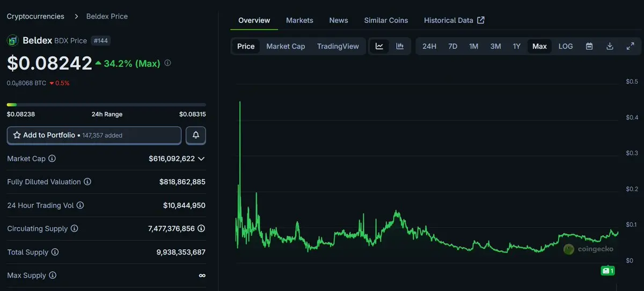Download chart data icon
The width and height of the screenshot is (644, 291).
610,46
